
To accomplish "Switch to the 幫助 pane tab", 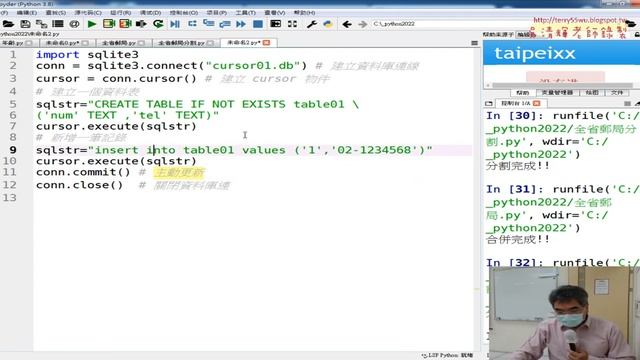I will coord(522,93).
